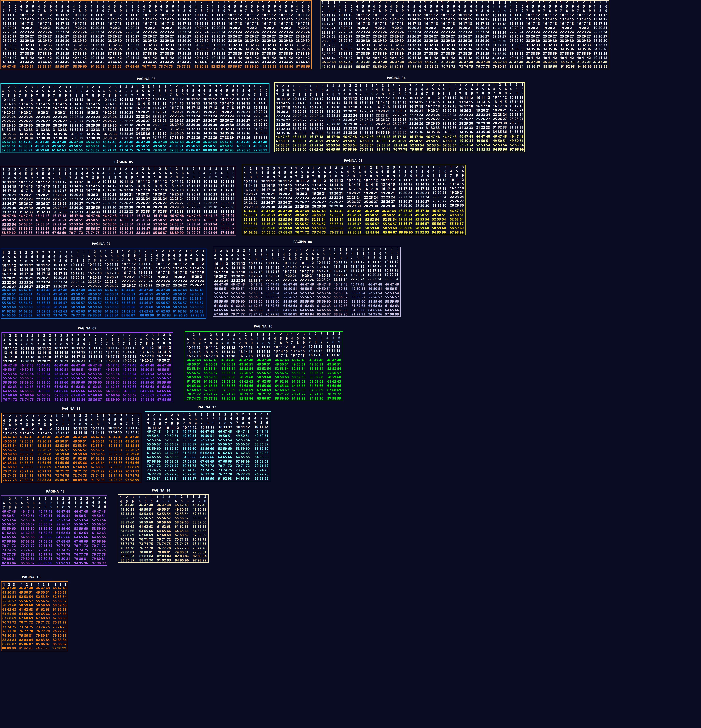Select the PÁGINA 05 heading text
The width and height of the screenshot is (701, 728).
[123, 162]
